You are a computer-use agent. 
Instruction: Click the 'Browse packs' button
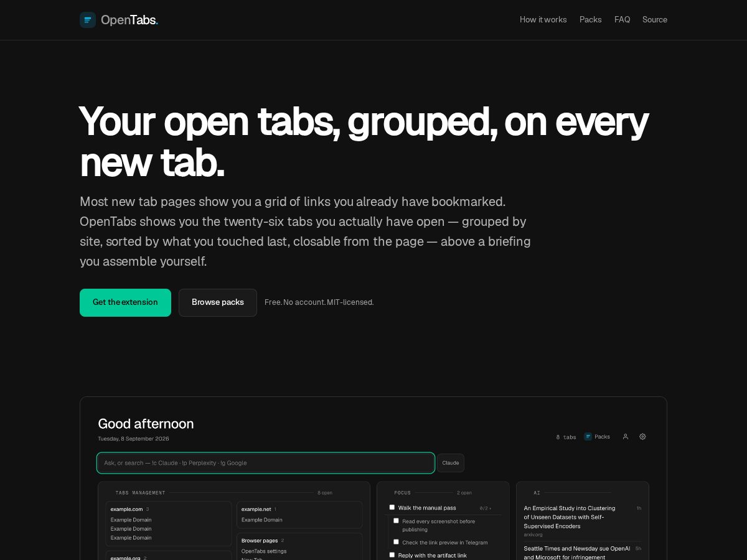(218, 302)
